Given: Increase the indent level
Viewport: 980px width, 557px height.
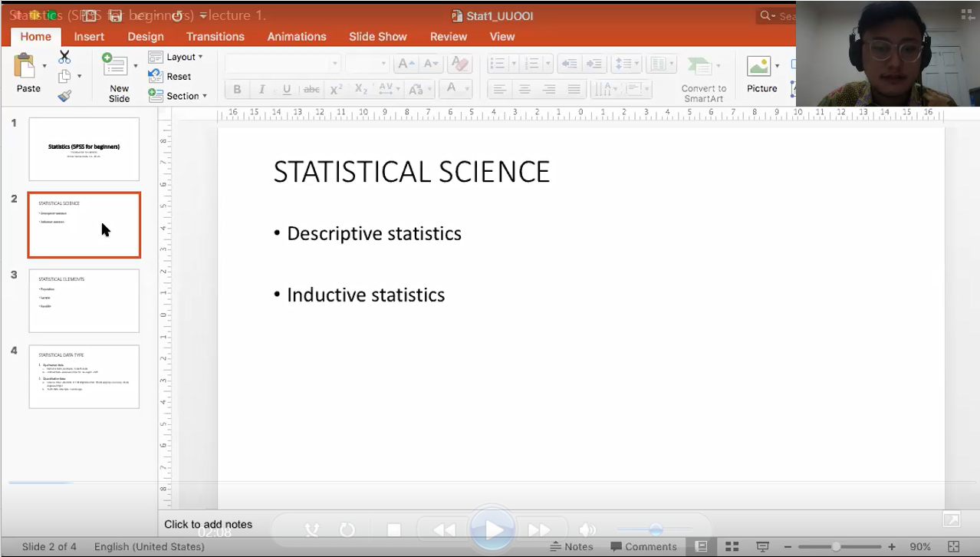Looking at the screenshot, I should 594,64.
